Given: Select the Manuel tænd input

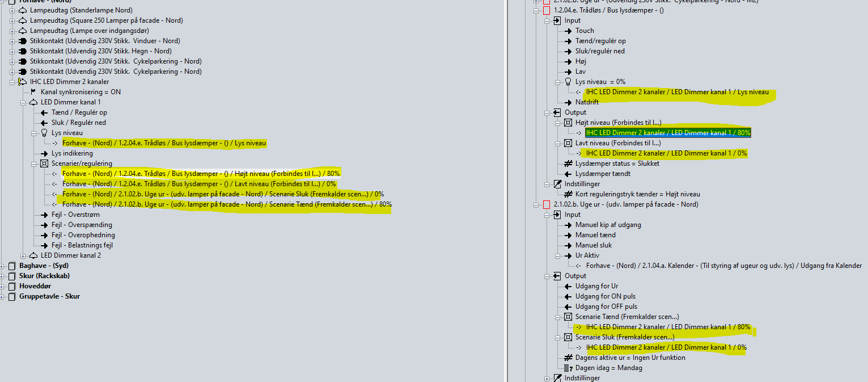Looking at the screenshot, I should [x=595, y=235].
